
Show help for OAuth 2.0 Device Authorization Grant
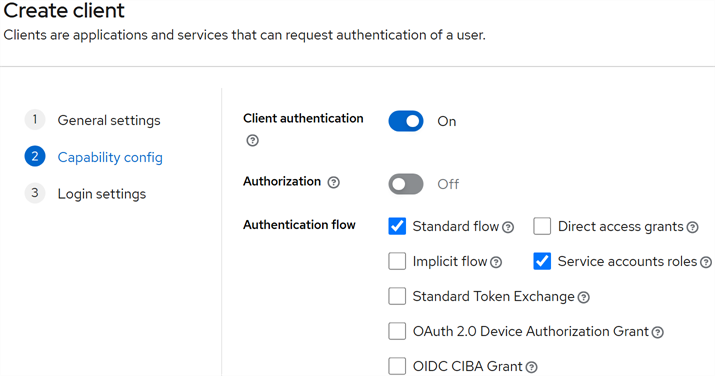658,332
